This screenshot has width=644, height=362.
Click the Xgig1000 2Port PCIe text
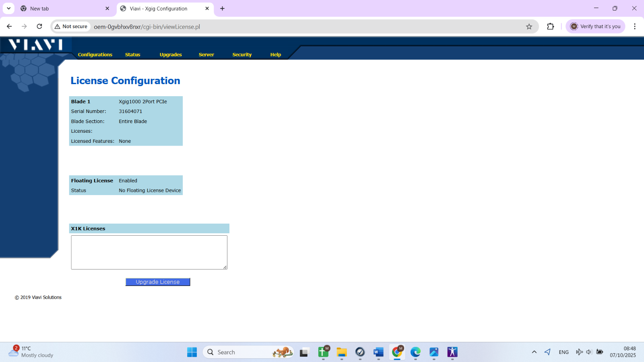point(143,102)
